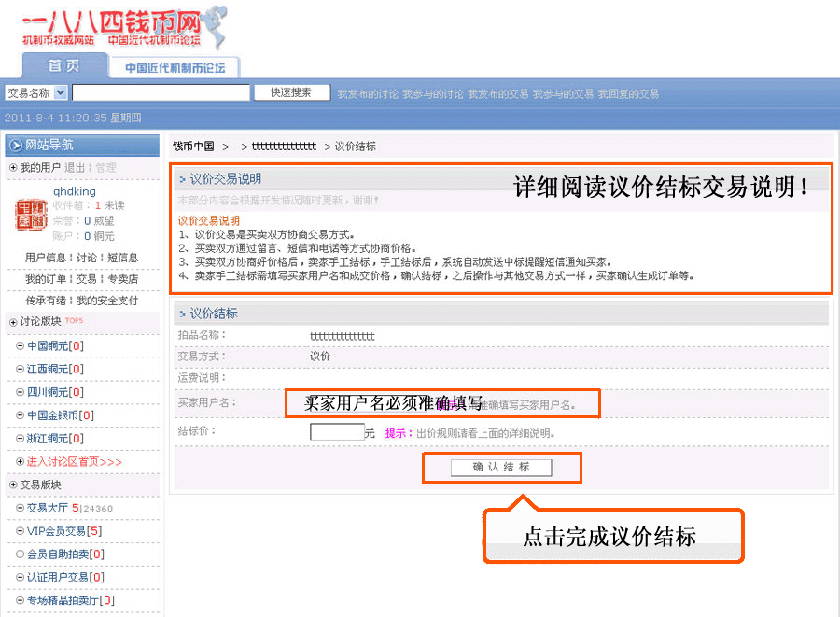Focus the top search text box
840x617 pixels.
[x=161, y=92]
